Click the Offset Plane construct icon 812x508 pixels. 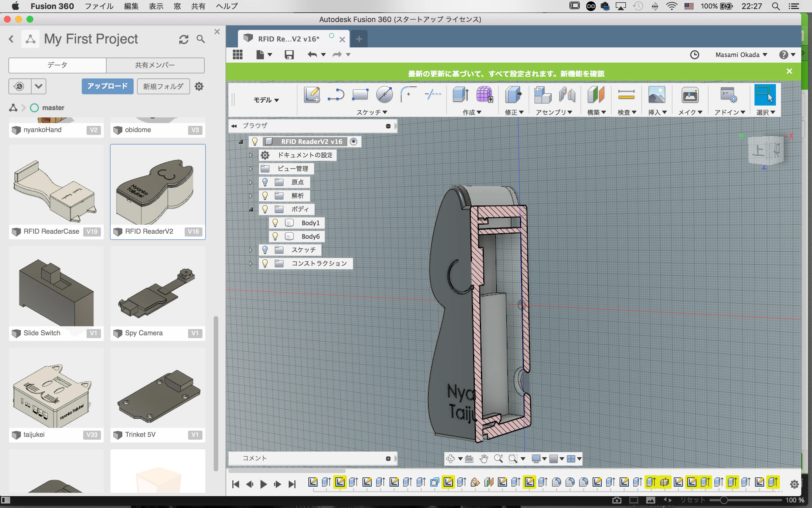596,95
